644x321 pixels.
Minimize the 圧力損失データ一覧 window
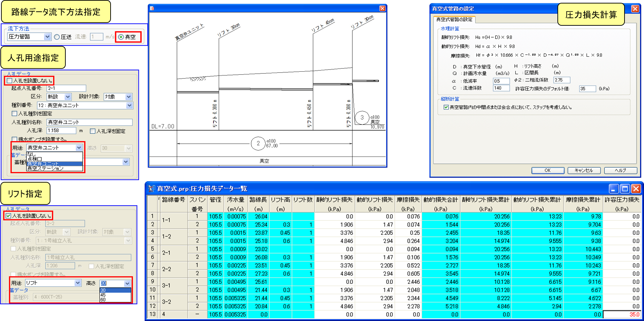614,188
